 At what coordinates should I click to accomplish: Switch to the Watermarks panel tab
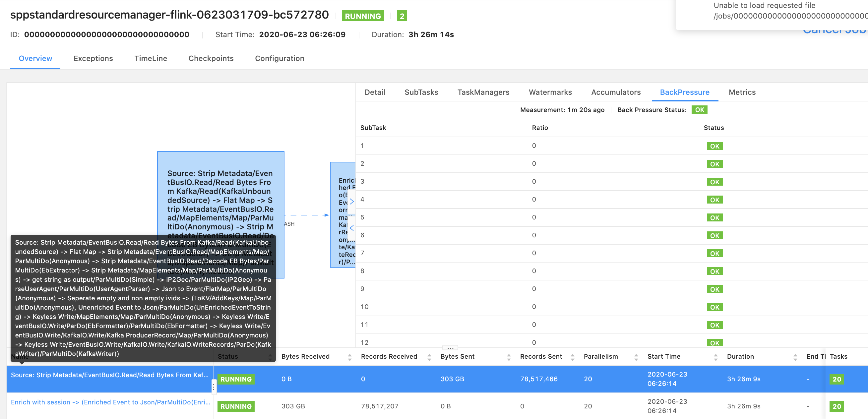pyautogui.click(x=550, y=92)
